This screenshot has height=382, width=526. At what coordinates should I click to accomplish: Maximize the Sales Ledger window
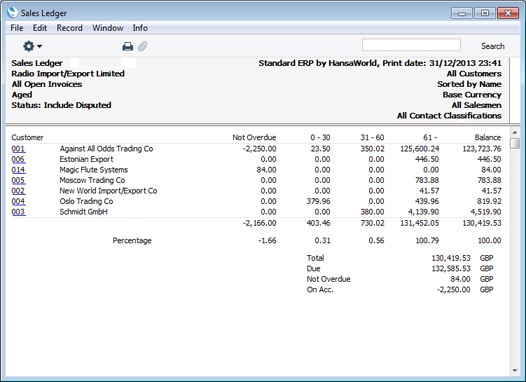point(484,13)
